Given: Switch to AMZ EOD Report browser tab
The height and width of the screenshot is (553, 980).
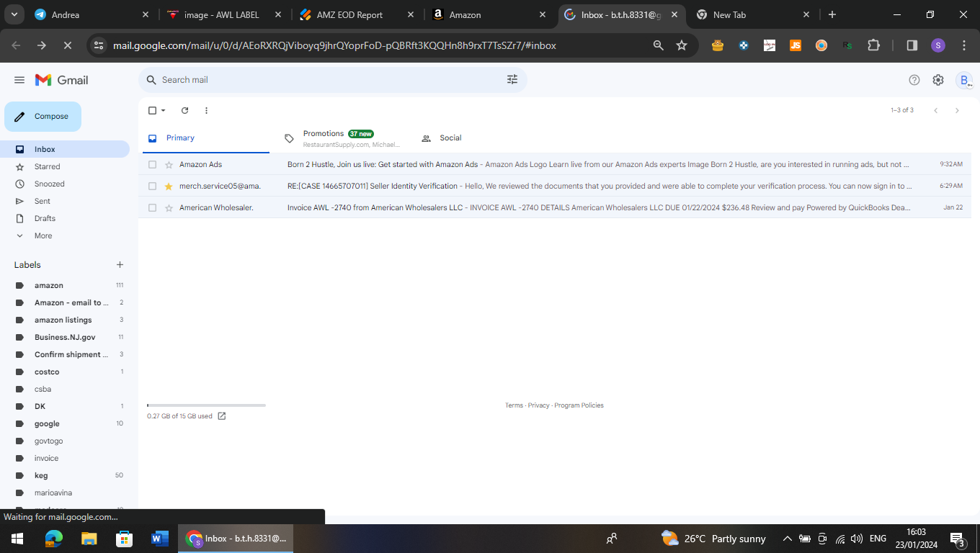Looking at the screenshot, I should pos(356,14).
